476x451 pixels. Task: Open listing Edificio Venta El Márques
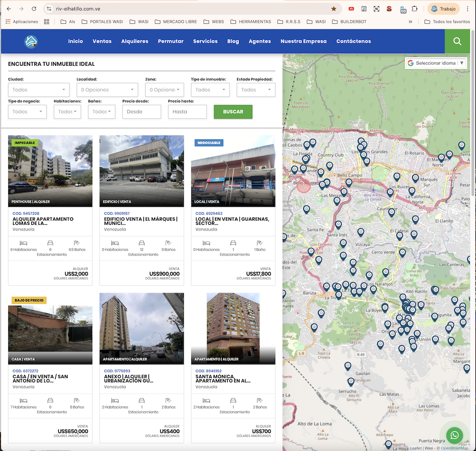[141, 221]
